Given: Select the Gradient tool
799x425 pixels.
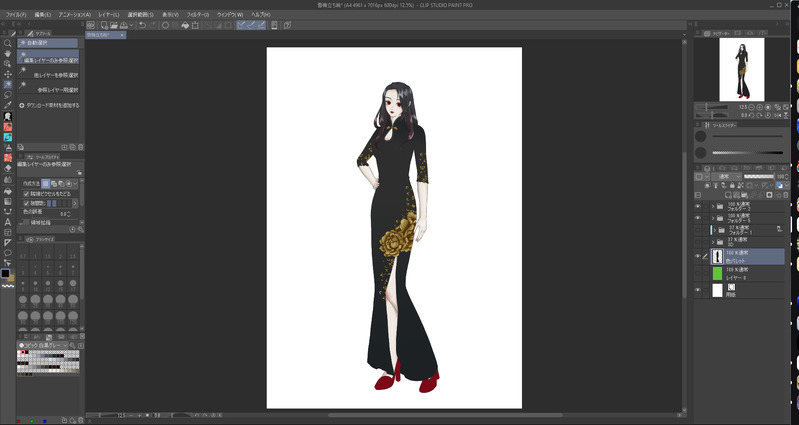Looking at the screenshot, I should (8, 201).
